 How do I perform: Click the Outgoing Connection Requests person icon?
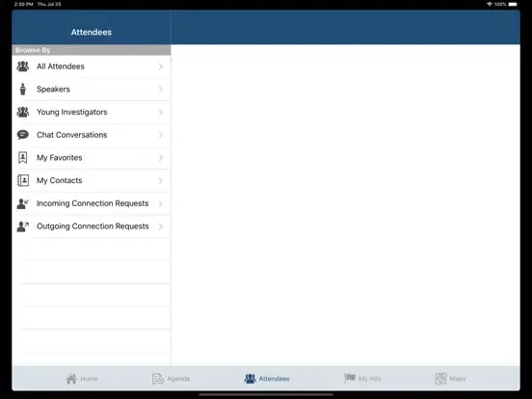[x=23, y=226]
